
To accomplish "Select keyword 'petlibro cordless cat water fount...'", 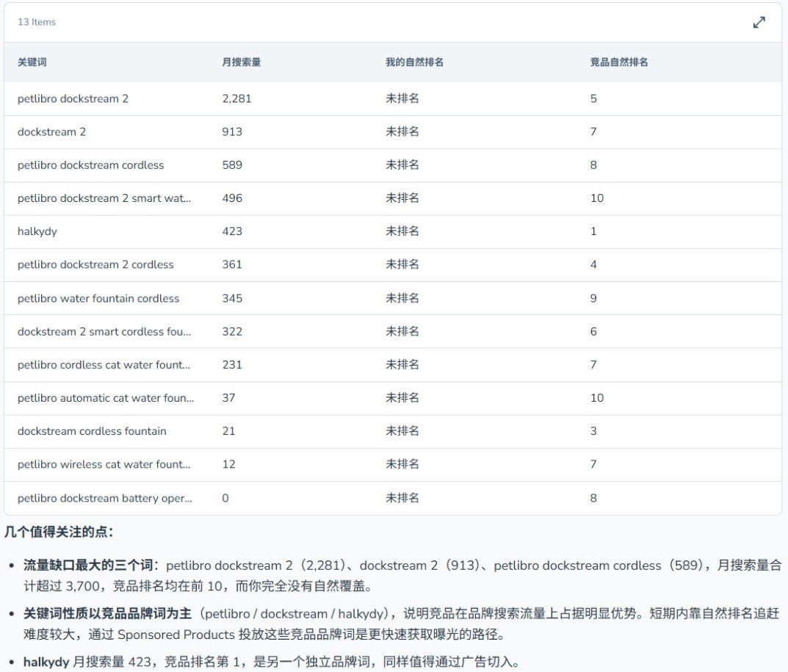I will [x=104, y=365].
